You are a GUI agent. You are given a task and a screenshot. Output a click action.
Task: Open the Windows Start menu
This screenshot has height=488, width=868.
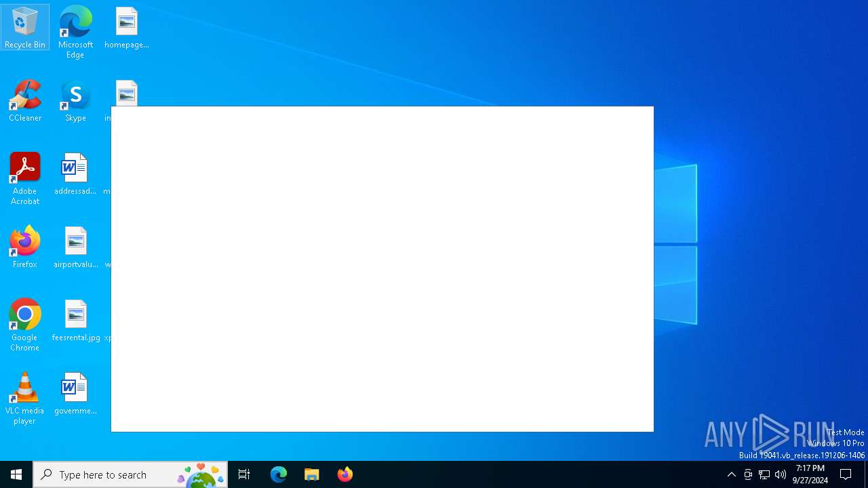pyautogui.click(x=16, y=474)
